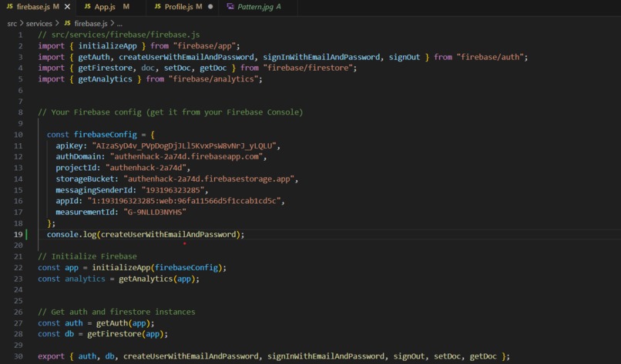Click the "Your Firebase config" comment
Image resolution: width=621 pixels, height=364 pixels.
pos(170,112)
